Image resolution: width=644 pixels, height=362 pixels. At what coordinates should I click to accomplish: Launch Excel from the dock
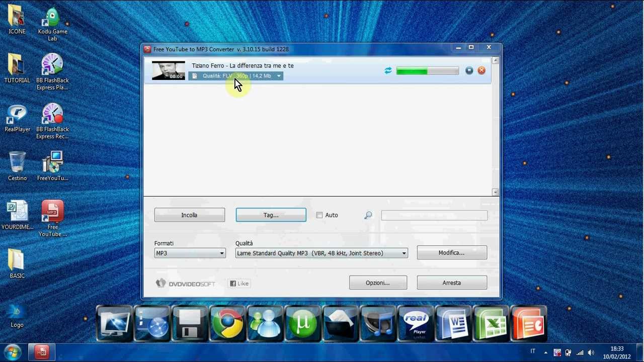click(491, 323)
